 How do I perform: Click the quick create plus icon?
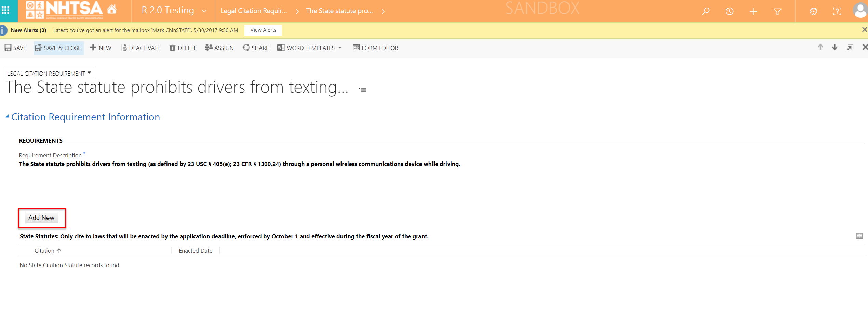click(753, 12)
